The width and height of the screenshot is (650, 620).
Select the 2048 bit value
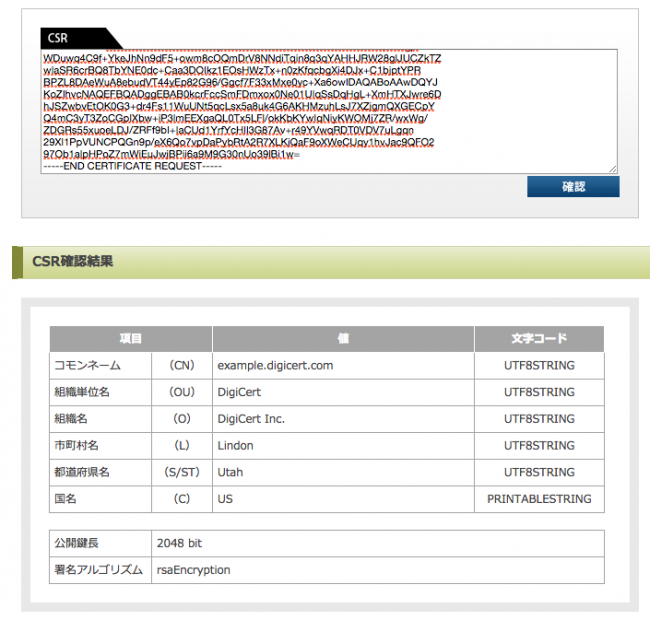[179, 543]
